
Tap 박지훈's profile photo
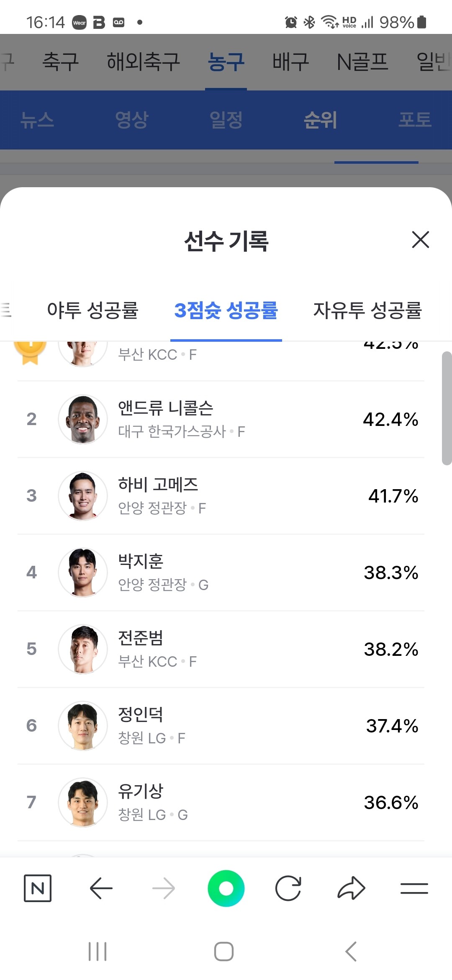(x=83, y=573)
